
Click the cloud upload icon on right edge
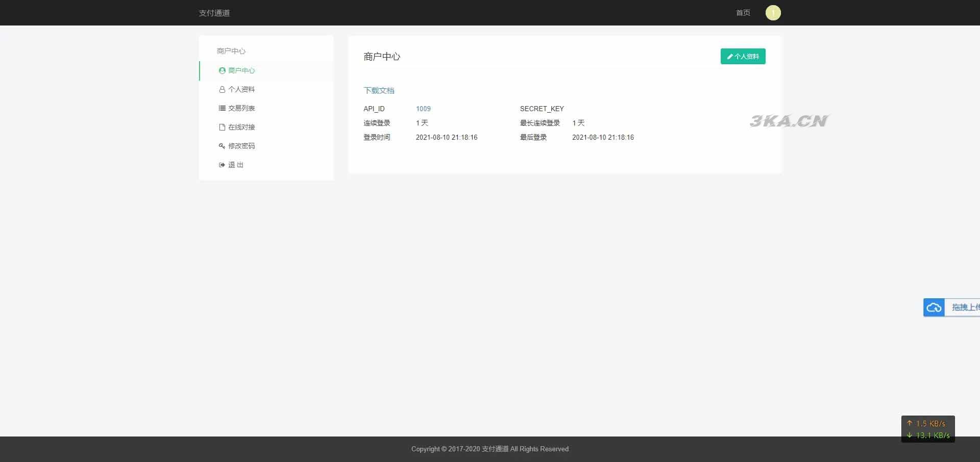coord(934,307)
